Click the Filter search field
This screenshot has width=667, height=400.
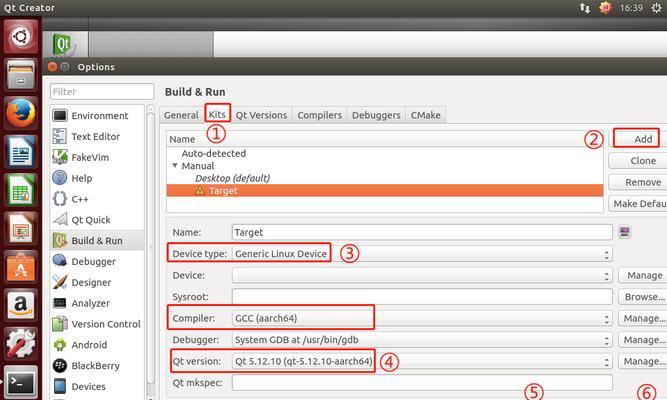click(102, 91)
